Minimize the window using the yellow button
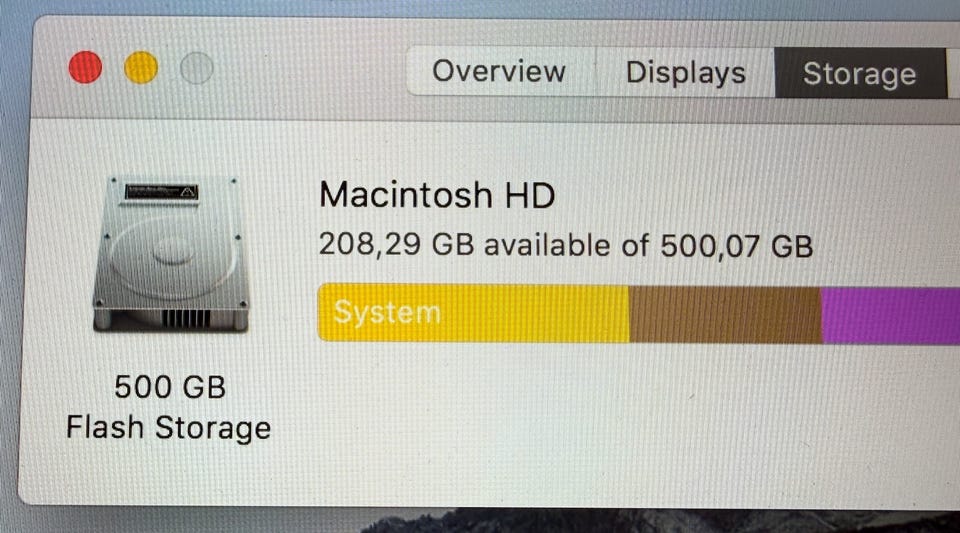Viewport: 960px width, 533px height. 141,67
